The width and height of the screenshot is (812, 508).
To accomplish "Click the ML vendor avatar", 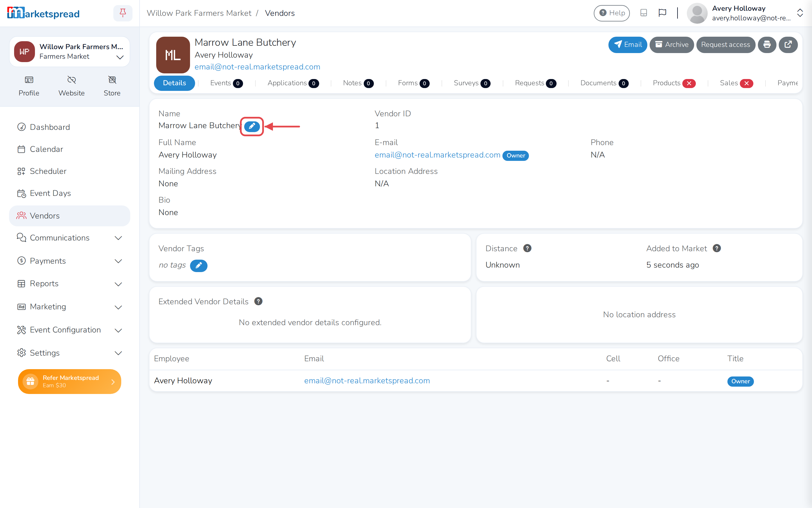I will [x=173, y=55].
